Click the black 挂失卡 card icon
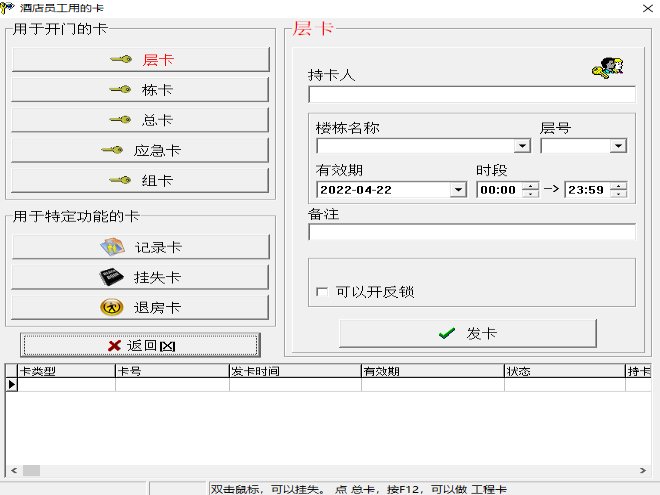The height and width of the screenshot is (495, 660). pyautogui.click(x=112, y=277)
